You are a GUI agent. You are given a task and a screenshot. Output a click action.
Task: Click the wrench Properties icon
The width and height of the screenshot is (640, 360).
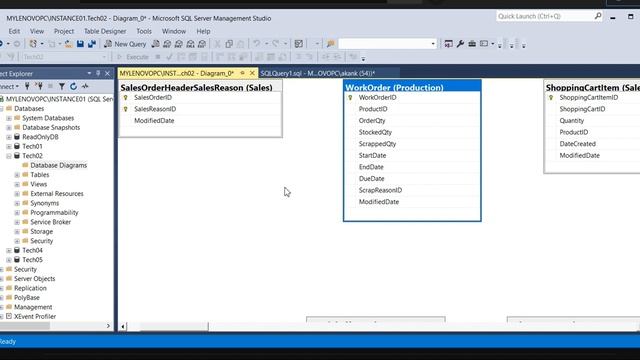(x=460, y=44)
